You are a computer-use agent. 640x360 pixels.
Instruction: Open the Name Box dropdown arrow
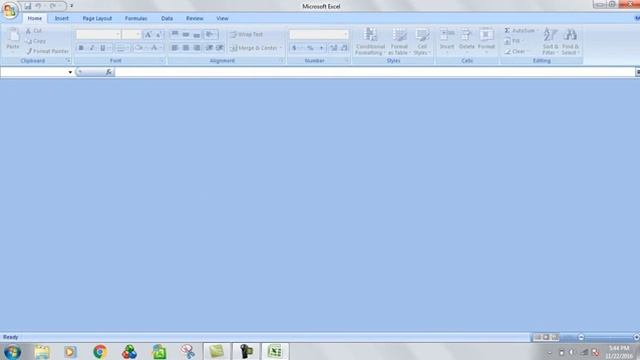pos(70,72)
